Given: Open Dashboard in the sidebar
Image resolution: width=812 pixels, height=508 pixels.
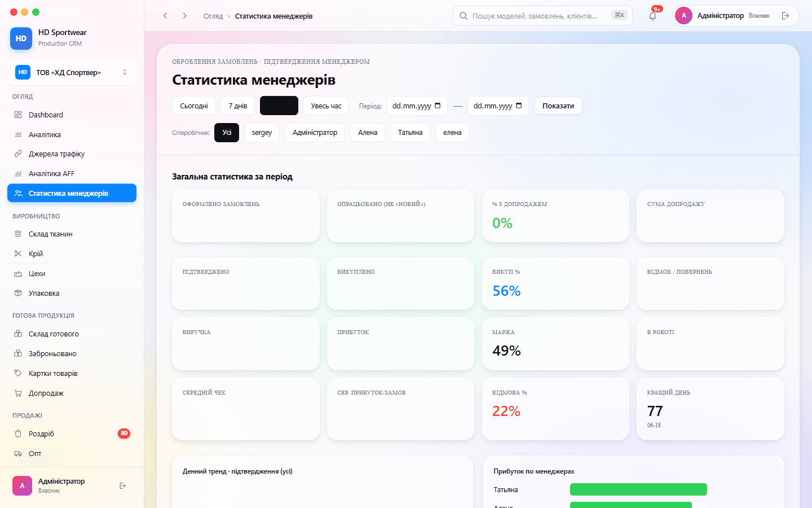Looking at the screenshot, I should (x=72, y=115).
